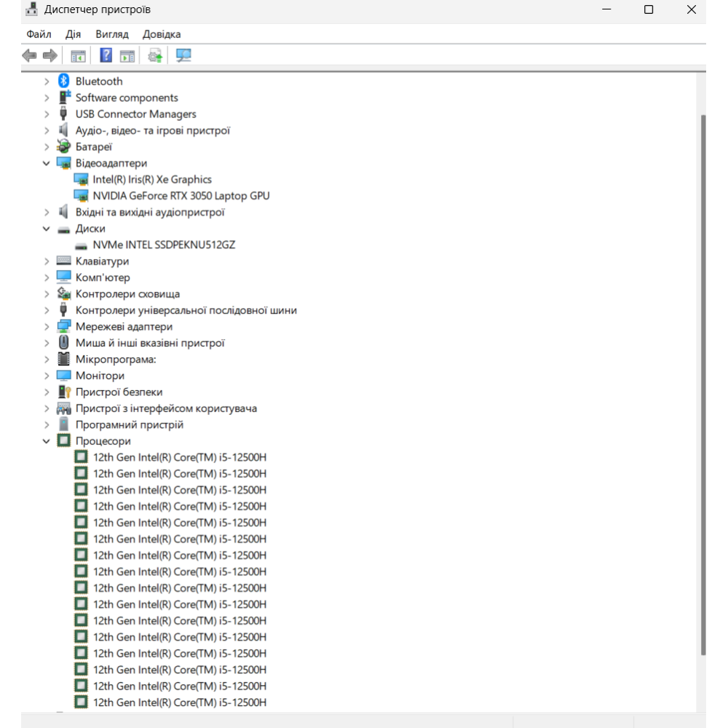728x728 pixels.
Task: Click the vertical scrollbar of device tree
Action: 703,364
